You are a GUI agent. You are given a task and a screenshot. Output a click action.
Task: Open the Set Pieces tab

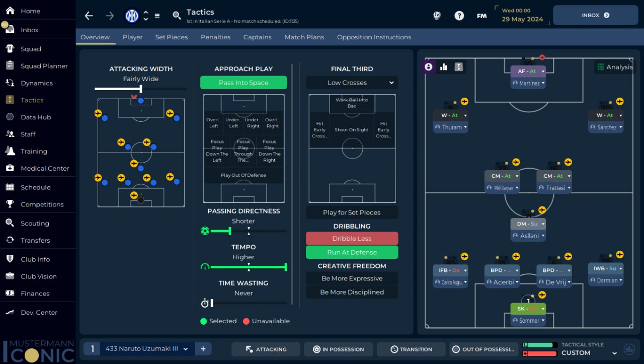pyautogui.click(x=172, y=37)
